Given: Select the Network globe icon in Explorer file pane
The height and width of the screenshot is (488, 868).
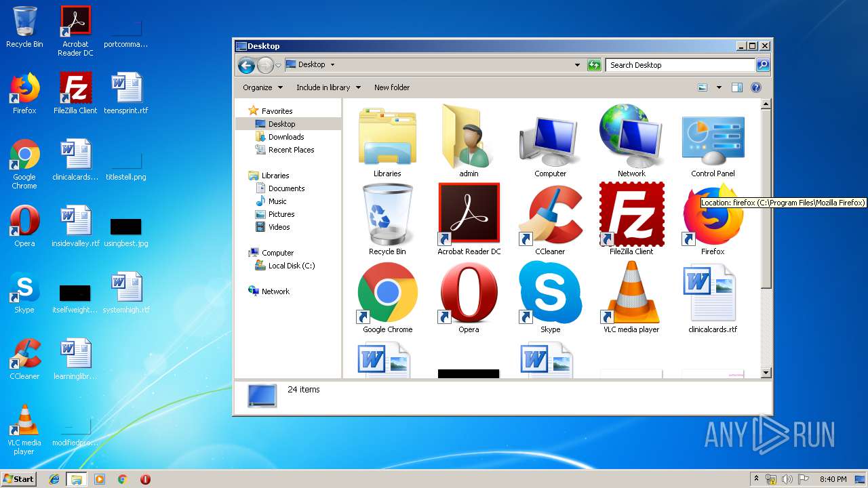Looking at the screenshot, I should pyautogui.click(x=631, y=141).
